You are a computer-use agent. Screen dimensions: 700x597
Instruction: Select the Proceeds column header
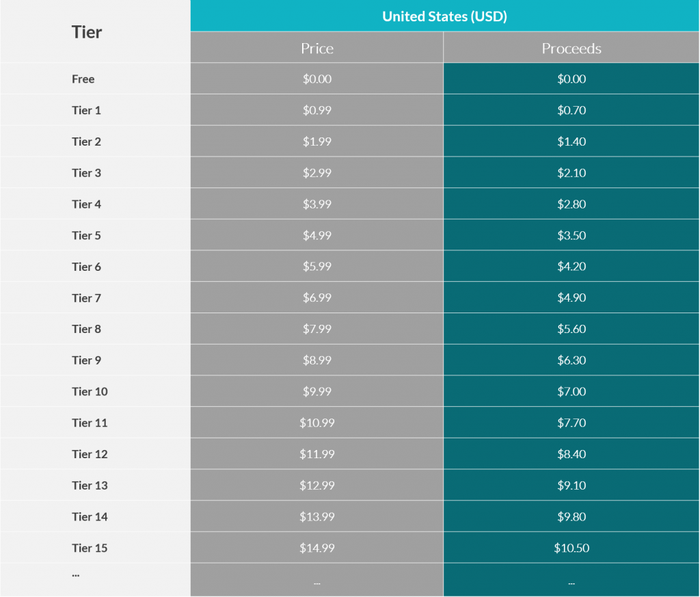coord(571,48)
